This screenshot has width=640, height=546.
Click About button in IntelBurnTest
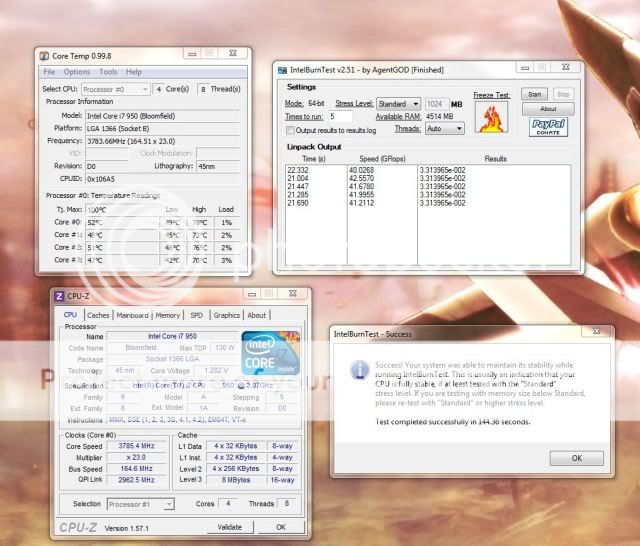click(x=548, y=109)
